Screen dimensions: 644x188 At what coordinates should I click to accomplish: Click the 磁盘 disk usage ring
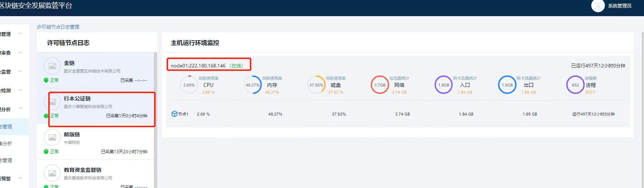tap(316, 85)
